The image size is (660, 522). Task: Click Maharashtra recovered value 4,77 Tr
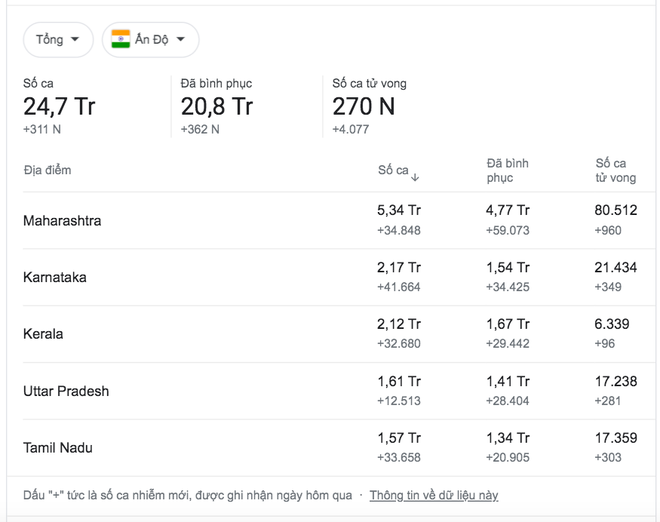click(508, 210)
